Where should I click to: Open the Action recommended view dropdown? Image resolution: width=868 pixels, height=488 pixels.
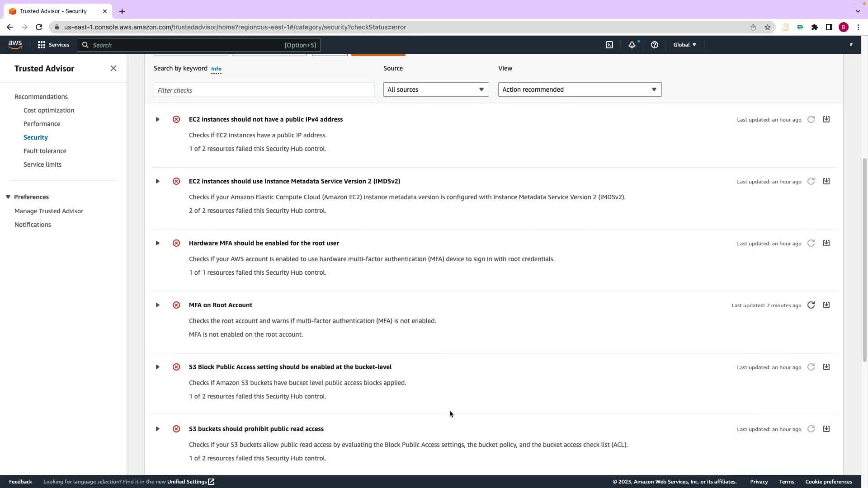[x=580, y=89]
